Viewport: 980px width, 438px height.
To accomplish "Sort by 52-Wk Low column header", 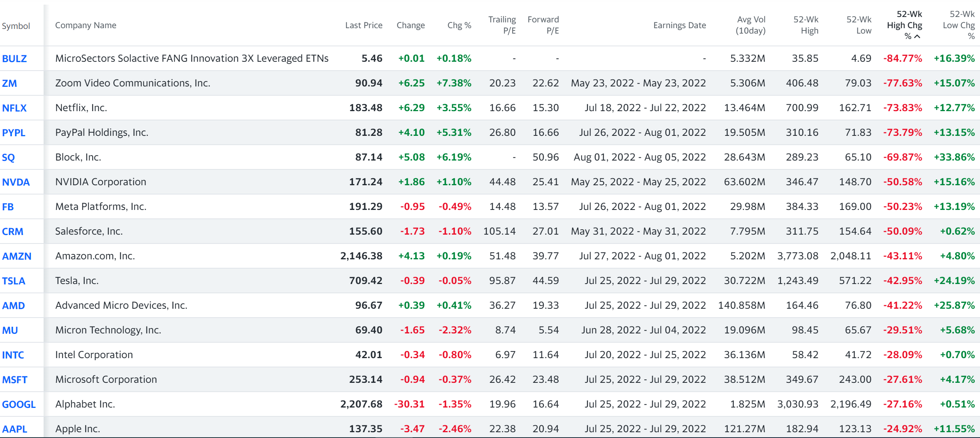I will 859,25.
